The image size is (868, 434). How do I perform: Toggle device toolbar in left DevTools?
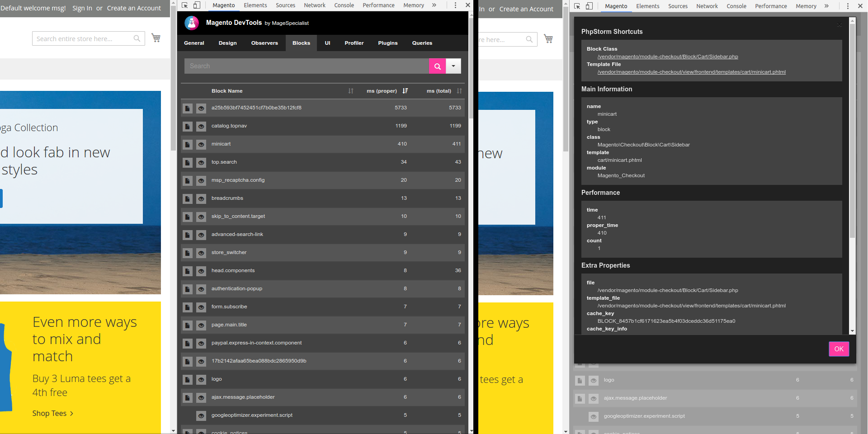[x=197, y=5]
